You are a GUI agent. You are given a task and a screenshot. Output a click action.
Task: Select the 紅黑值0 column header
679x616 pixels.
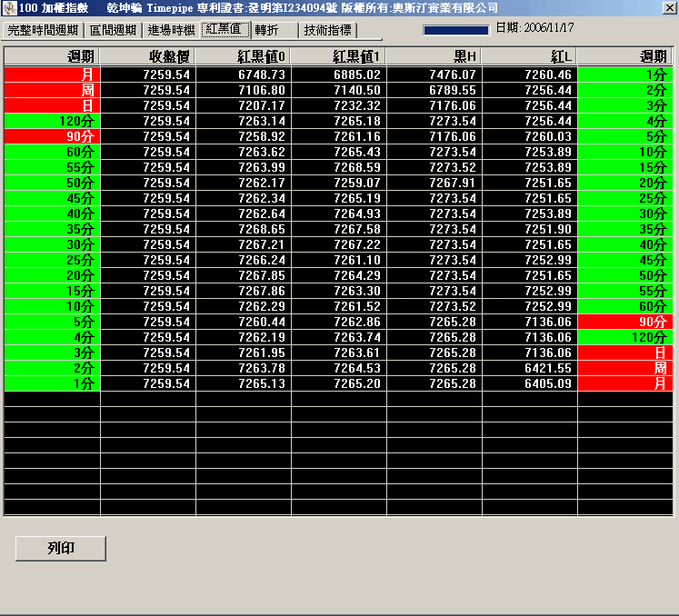[x=243, y=56]
